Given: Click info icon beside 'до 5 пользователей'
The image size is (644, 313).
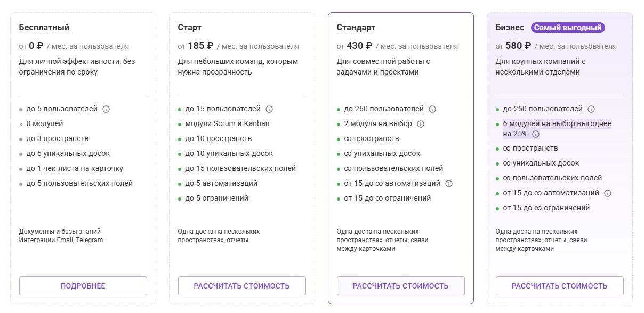Looking at the screenshot, I should 106,109.
